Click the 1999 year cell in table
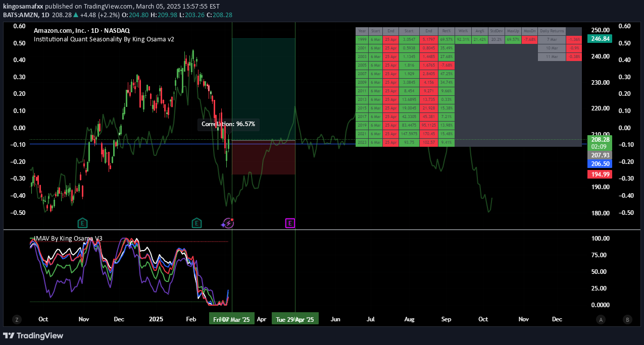The height and width of the screenshot is (345, 644). 362,39
